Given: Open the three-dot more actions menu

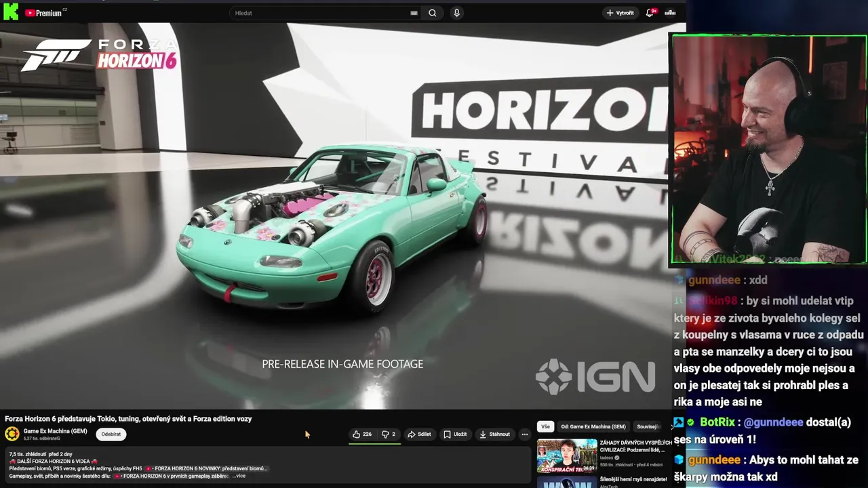Looking at the screenshot, I should [524, 434].
